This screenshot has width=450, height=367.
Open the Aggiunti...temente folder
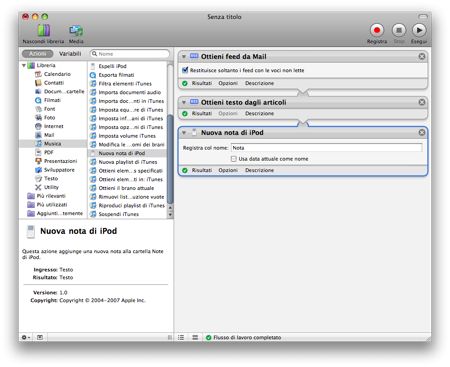pos(55,213)
